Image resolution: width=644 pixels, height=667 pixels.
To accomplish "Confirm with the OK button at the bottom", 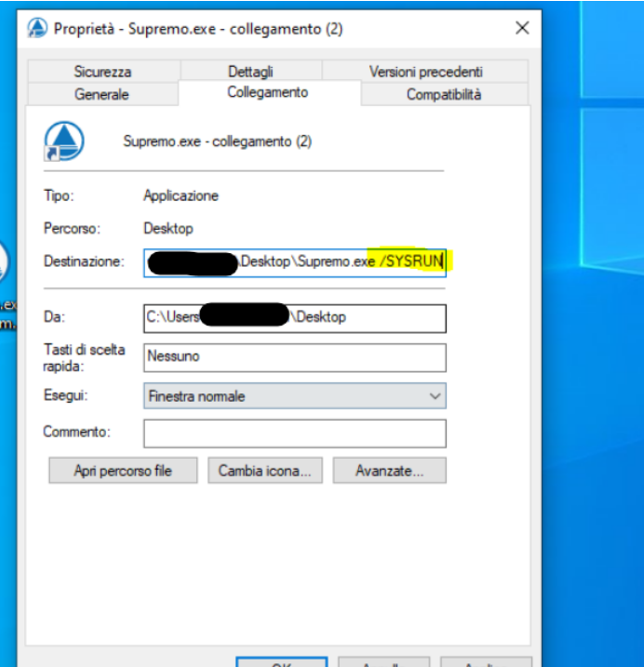I will [281, 662].
